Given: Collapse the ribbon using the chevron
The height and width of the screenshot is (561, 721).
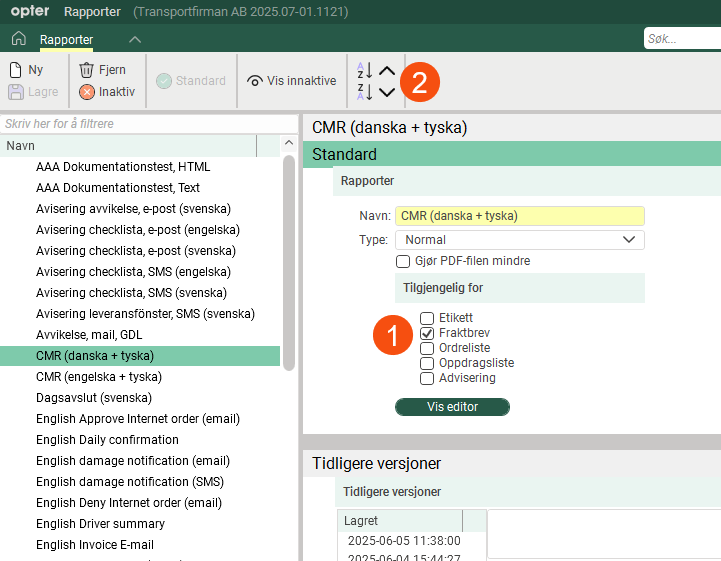Looking at the screenshot, I should [135, 39].
